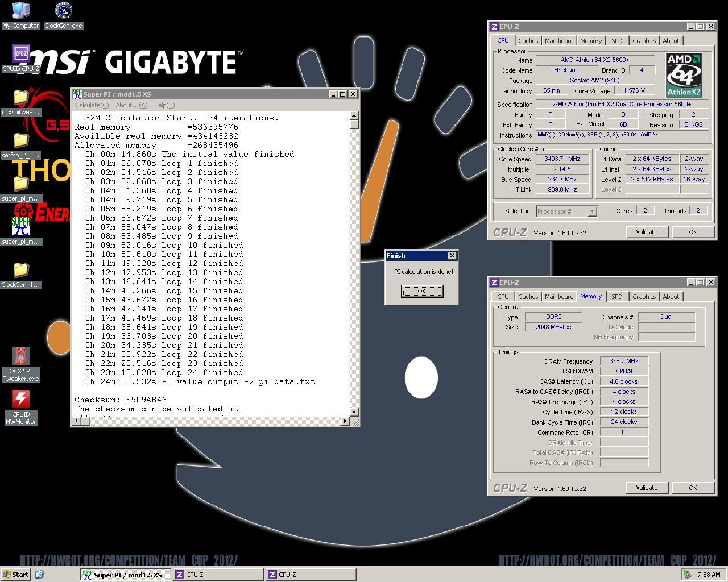Viewport: 728px width, 582px height.
Task: Click Super PI vertical scrollbar down arrow
Action: point(354,411)
